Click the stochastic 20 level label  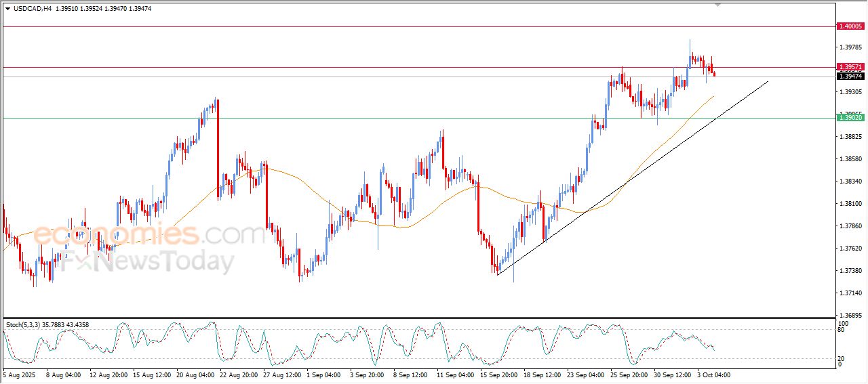(x=842, y=358)
